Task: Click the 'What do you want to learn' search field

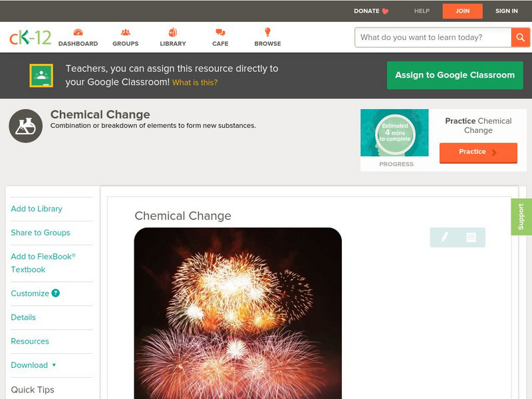Action: 433,37
